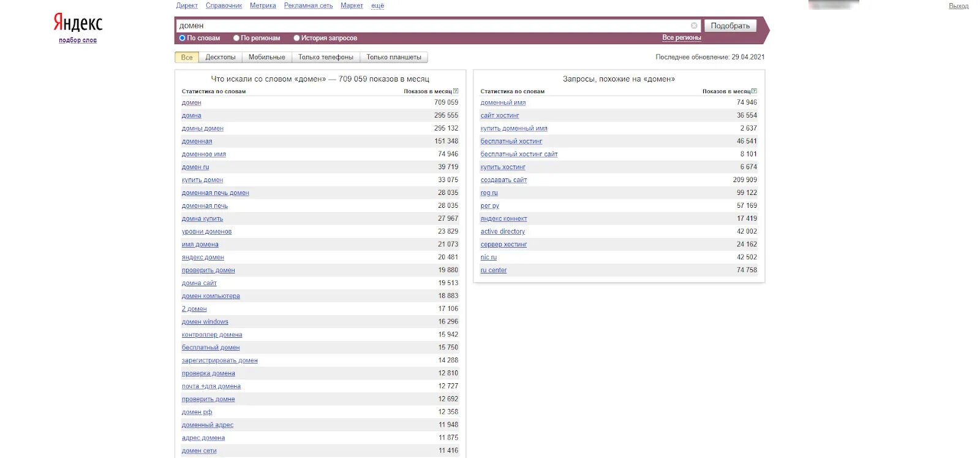
Task: Open the 'контроллер домена' keyword link
Action: pos(212,335)
